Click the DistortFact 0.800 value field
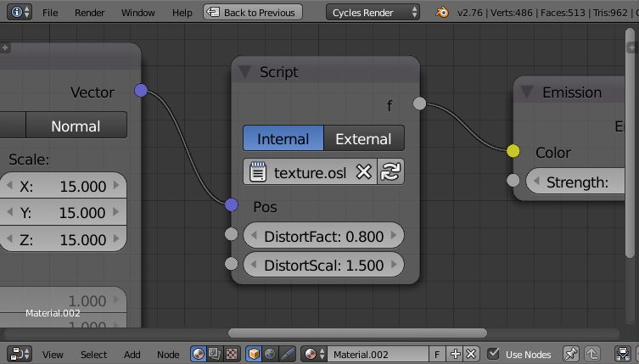 (x=323, y=235)
